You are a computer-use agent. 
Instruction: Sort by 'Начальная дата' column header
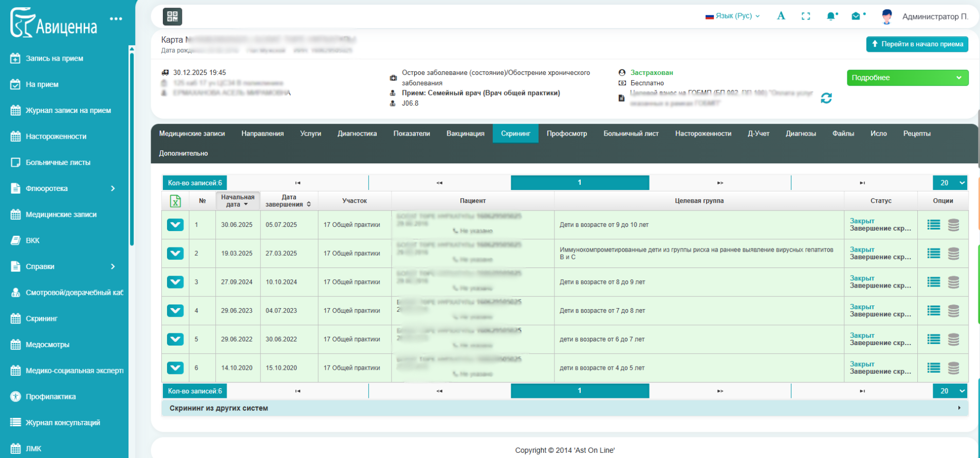pos(237,201)
